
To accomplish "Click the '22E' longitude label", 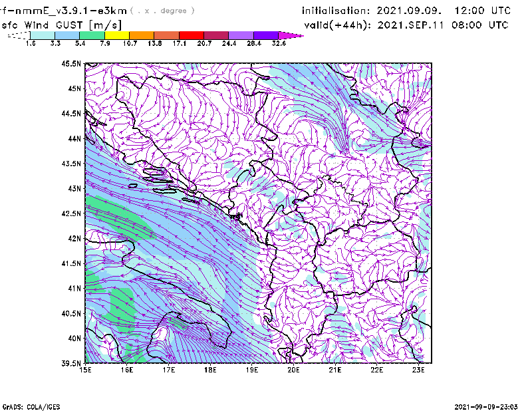I will pos(377,370).
